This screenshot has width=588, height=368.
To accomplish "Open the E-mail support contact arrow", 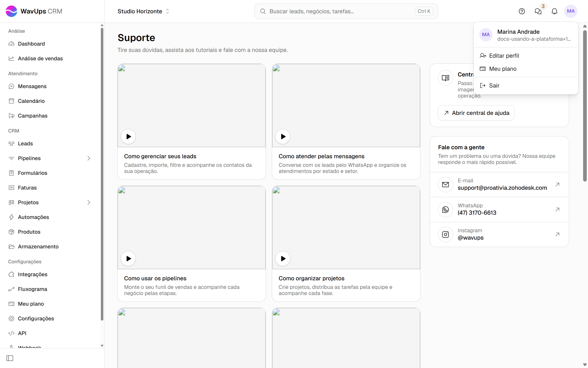I will pos(557,184).
